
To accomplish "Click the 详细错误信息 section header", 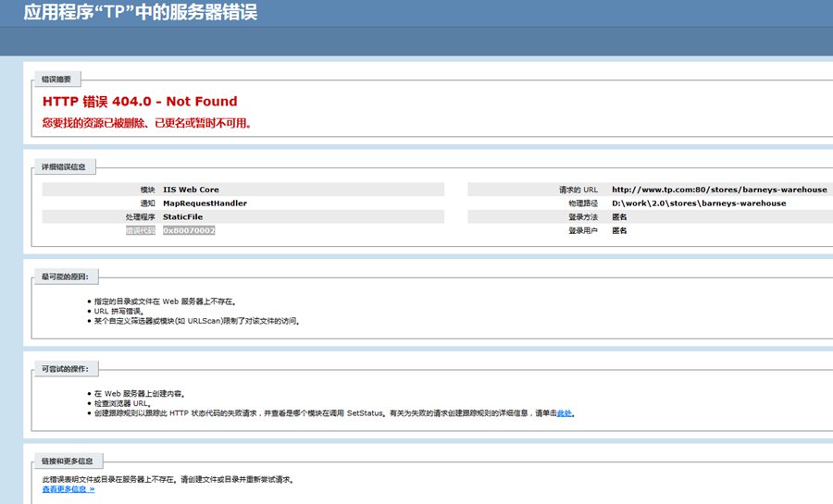I will [x=63, y=167].
